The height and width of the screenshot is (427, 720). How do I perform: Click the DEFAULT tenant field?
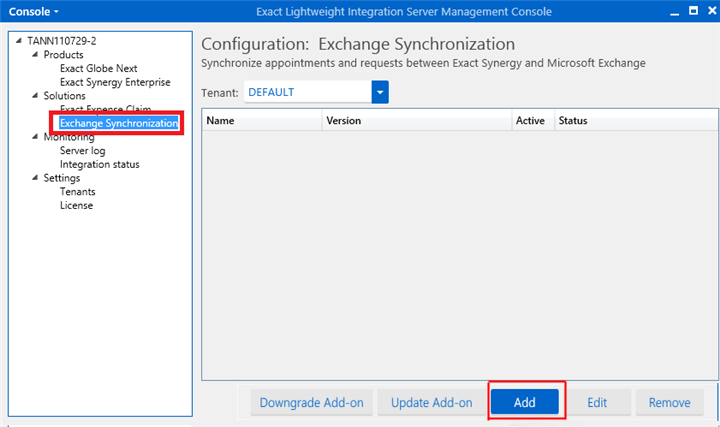308,92
